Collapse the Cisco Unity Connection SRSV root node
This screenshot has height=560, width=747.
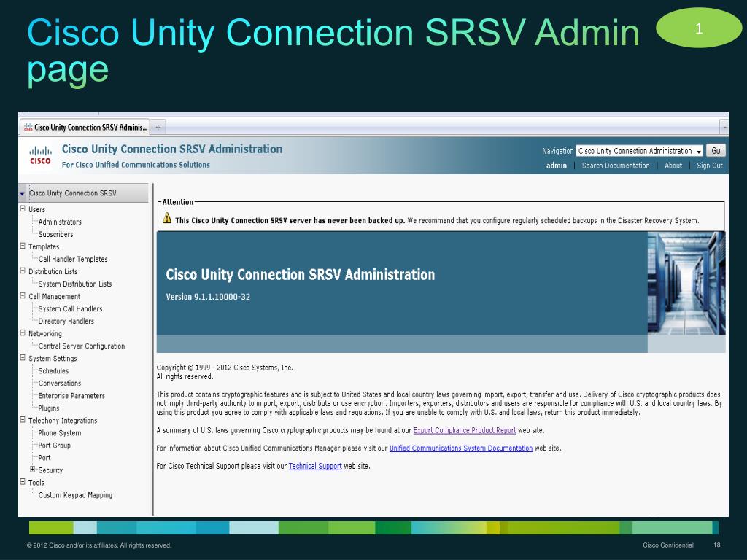[22, 193]
